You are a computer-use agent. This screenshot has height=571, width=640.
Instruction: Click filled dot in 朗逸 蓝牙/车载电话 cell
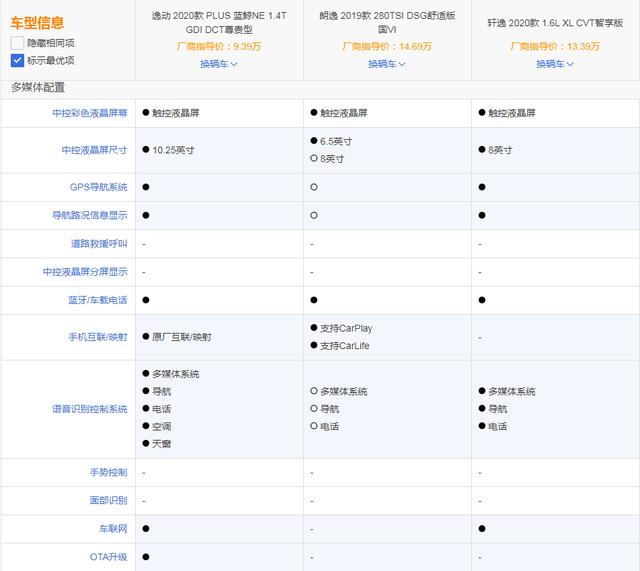(314, 300)
